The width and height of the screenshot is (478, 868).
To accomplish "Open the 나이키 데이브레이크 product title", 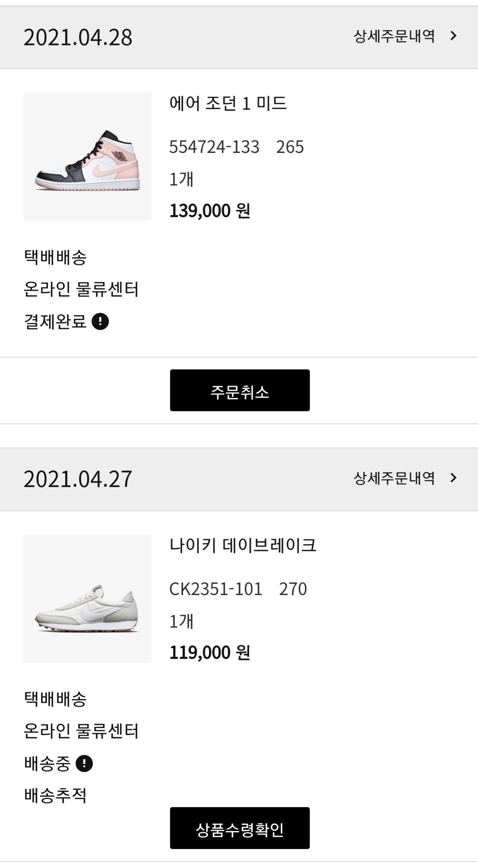I will point(243,546).
